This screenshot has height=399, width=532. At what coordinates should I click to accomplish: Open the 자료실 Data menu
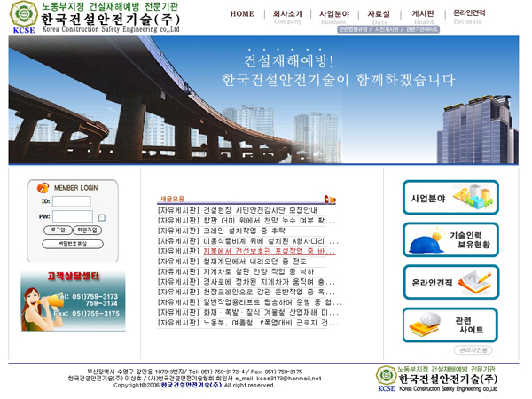pyautogui.click(x=379, y=16)
